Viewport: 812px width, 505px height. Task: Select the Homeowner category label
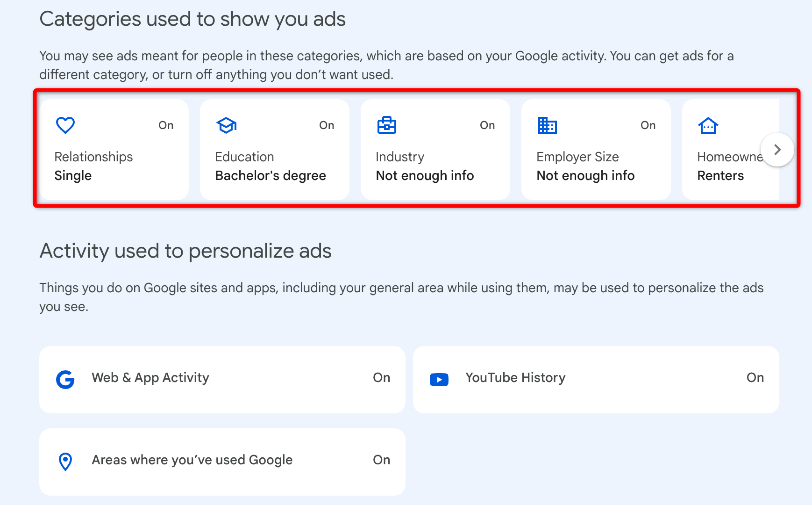click(730, 157)
